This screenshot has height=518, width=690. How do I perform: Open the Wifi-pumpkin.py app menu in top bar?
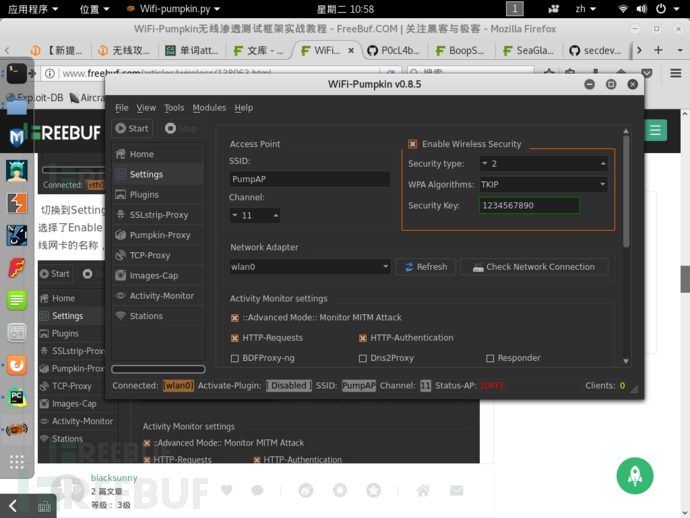coord(173,9)
